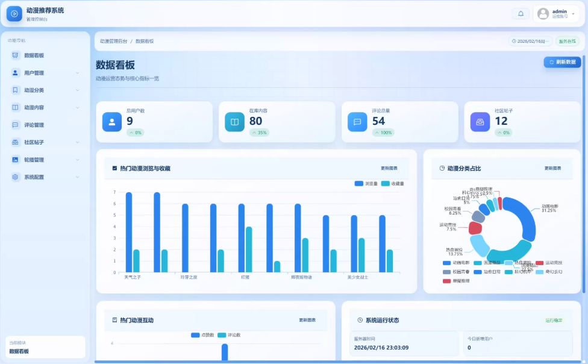Toggle 校园青春 in the pie legend
The image size is (588, 364).
pos(456,272)
